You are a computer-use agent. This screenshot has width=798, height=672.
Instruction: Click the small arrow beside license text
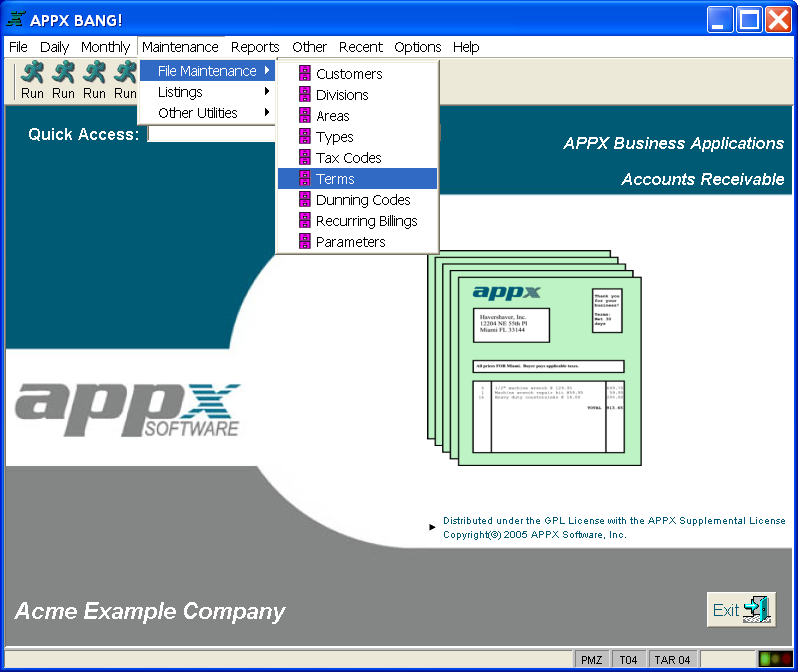432,527
